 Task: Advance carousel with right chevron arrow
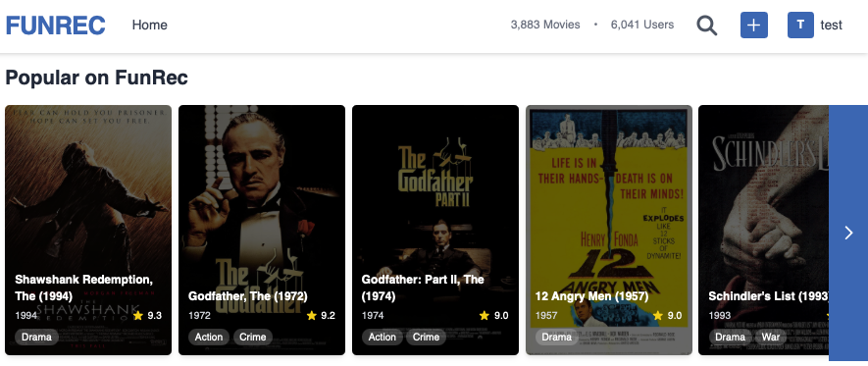848,233
